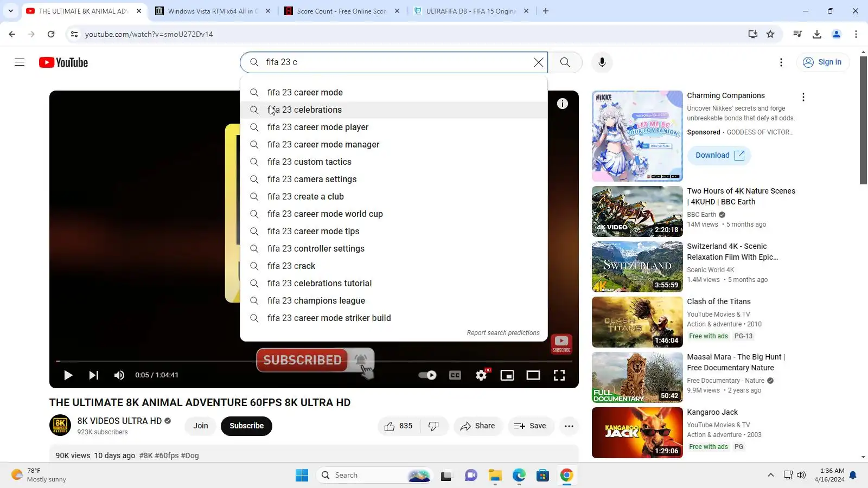Expand the tab search dropdown
868x488 pixels.
pyautogui.click(x=11, y=11)
